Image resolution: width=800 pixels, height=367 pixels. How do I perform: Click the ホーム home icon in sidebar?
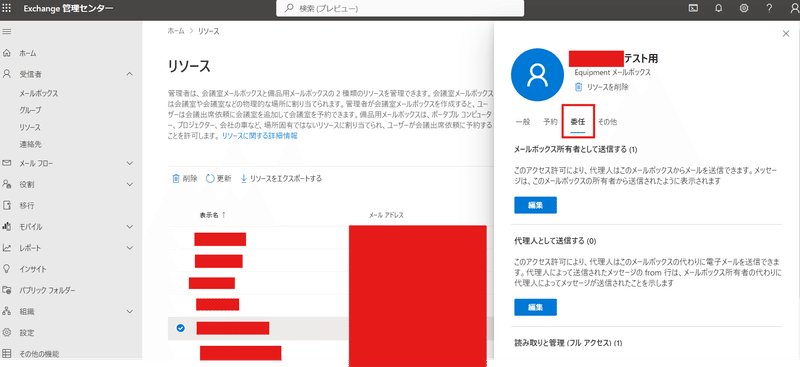[7, 53]
